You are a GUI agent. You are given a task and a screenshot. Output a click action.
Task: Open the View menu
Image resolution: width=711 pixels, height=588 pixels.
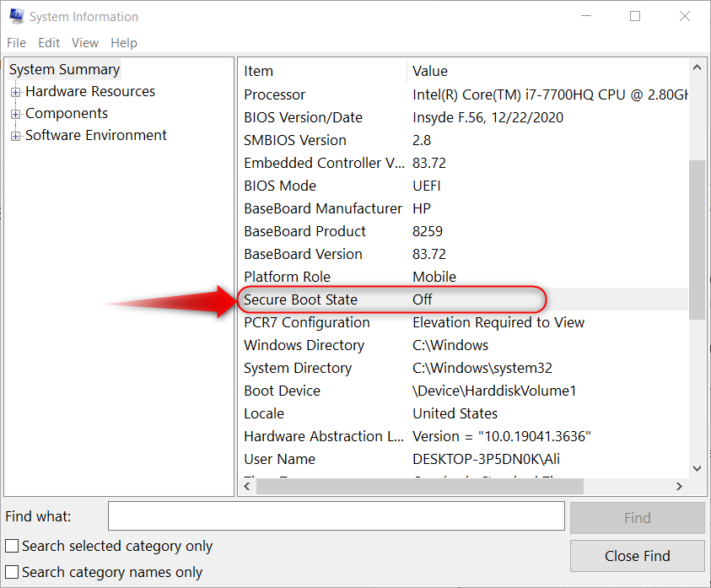85,43
